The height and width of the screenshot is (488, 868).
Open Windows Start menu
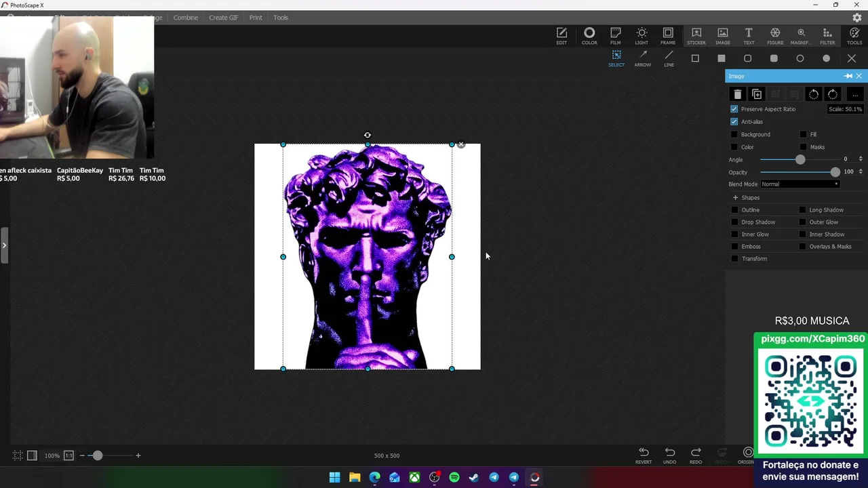334,478
